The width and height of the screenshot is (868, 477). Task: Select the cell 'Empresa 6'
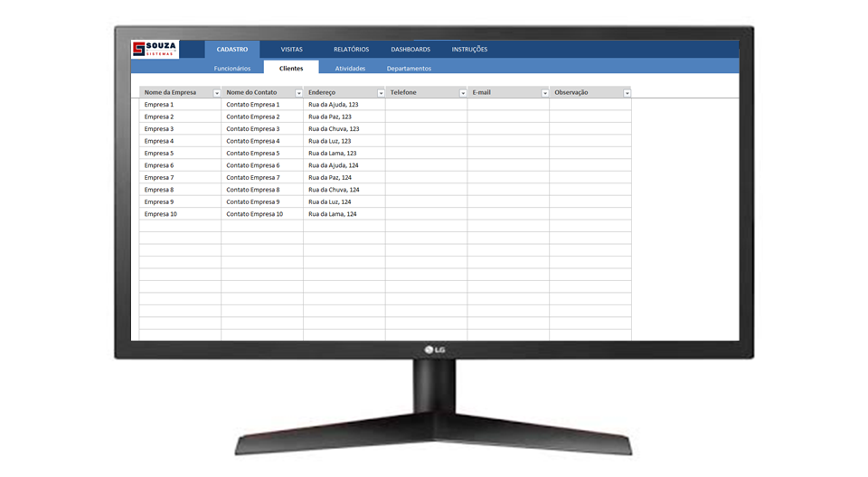pyautogui.click(x=180, y=165)
